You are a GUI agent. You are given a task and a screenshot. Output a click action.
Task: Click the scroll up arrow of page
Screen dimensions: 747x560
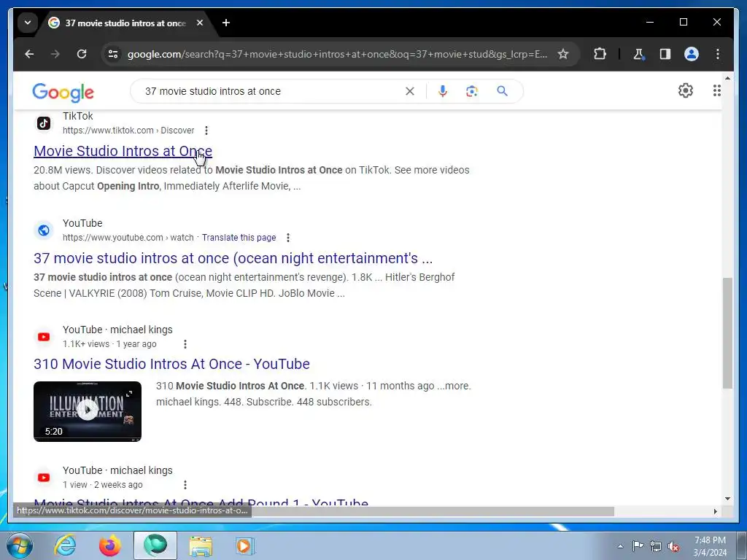[727, 77]
